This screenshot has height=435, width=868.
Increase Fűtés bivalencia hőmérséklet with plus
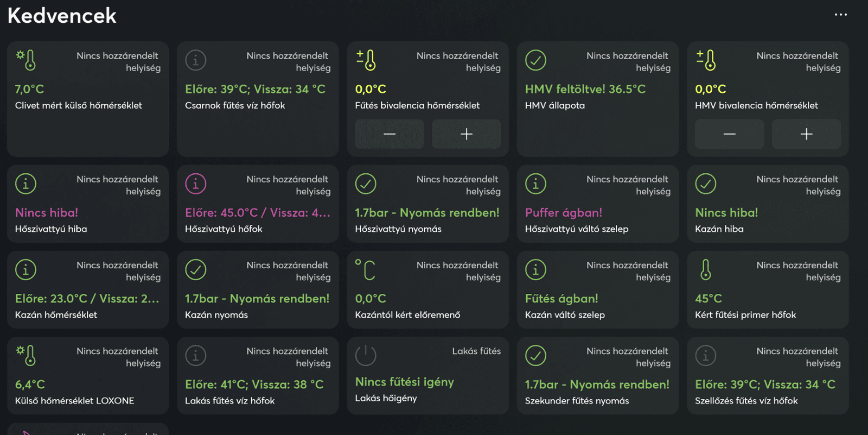466,134
